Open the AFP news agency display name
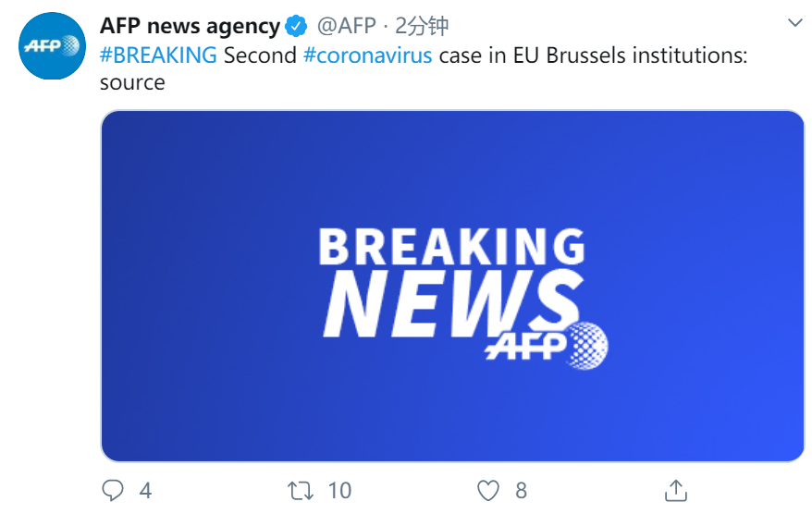Image resolution: width=812 pixels, height=526 pixels. tap(190, 26)
